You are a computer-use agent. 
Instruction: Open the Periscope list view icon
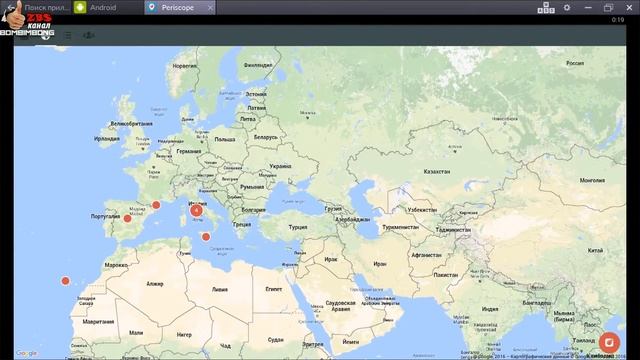(68, 36)
